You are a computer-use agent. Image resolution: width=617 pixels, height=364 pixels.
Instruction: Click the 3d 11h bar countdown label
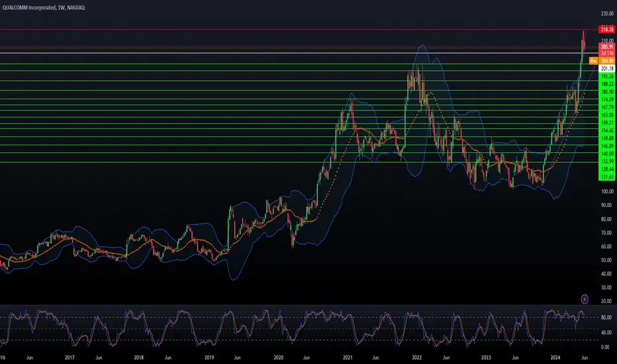point(607,53)
